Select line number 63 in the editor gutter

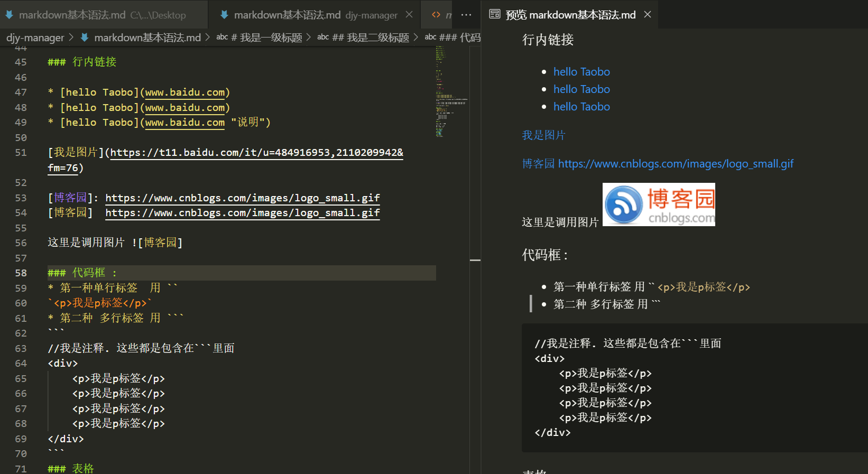[x=21, y=349]
